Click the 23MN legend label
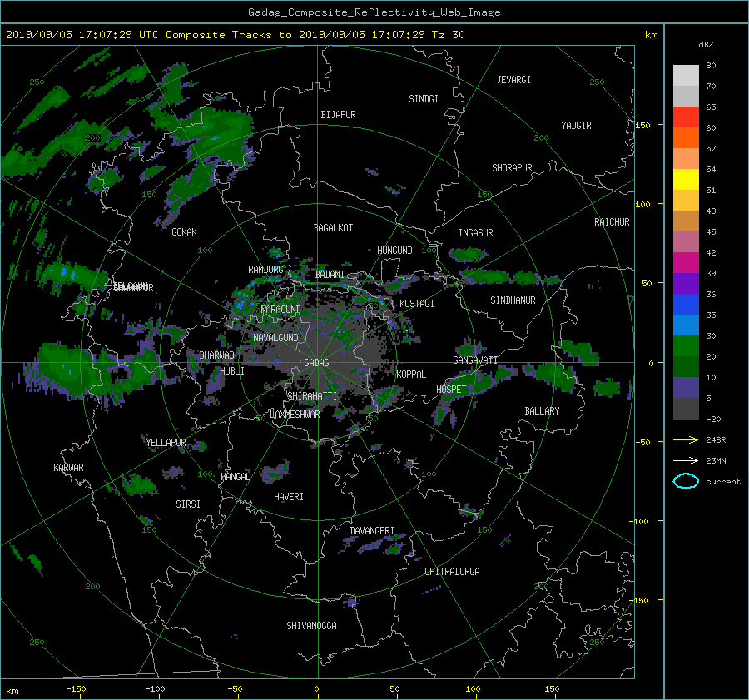 point(716,461)
